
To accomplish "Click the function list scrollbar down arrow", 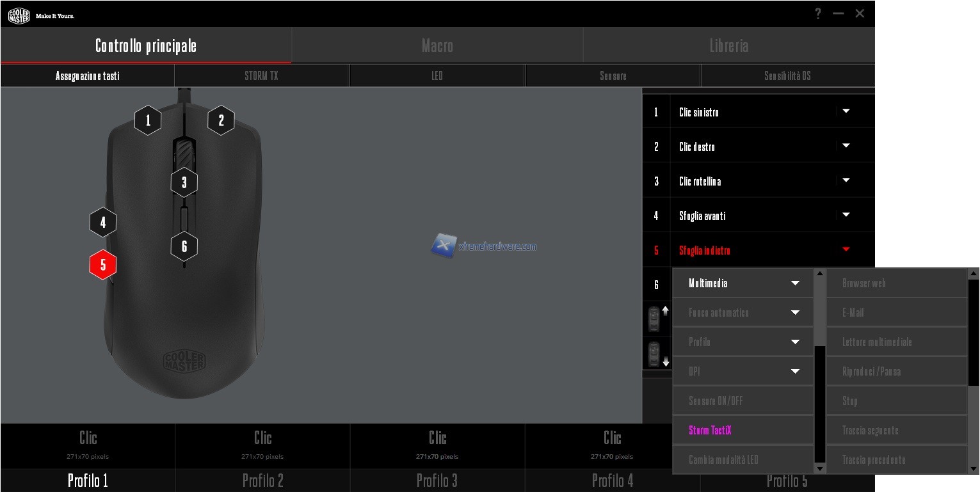I will pos(819,469).
